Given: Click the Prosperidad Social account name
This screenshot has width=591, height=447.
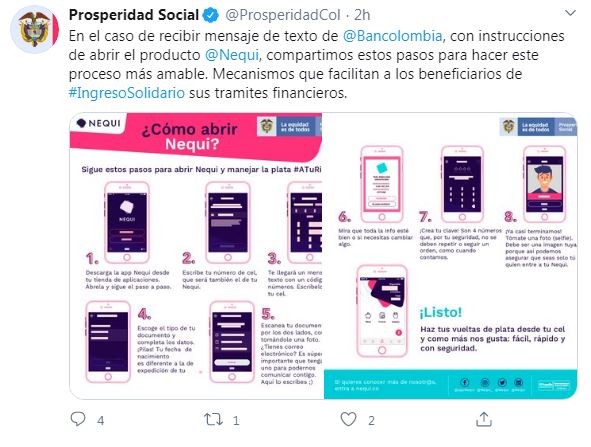Looking at the screenshot, I should pos(134,15).
